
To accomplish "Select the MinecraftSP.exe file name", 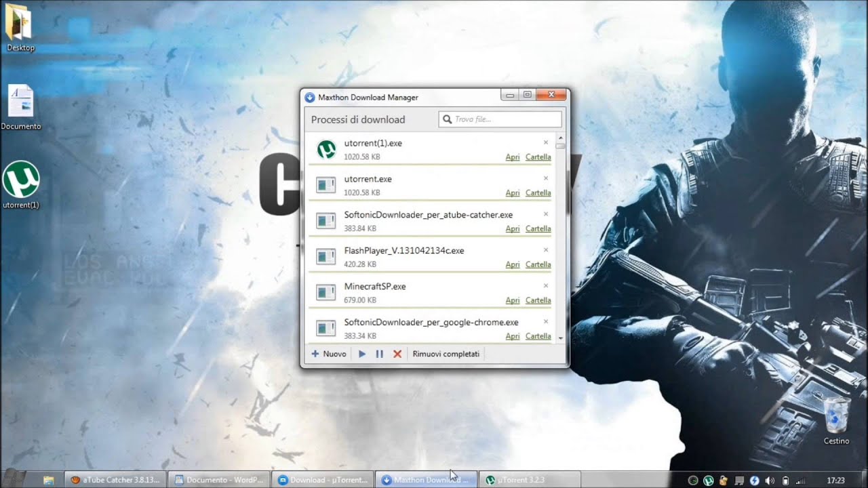I will (375, 286).
